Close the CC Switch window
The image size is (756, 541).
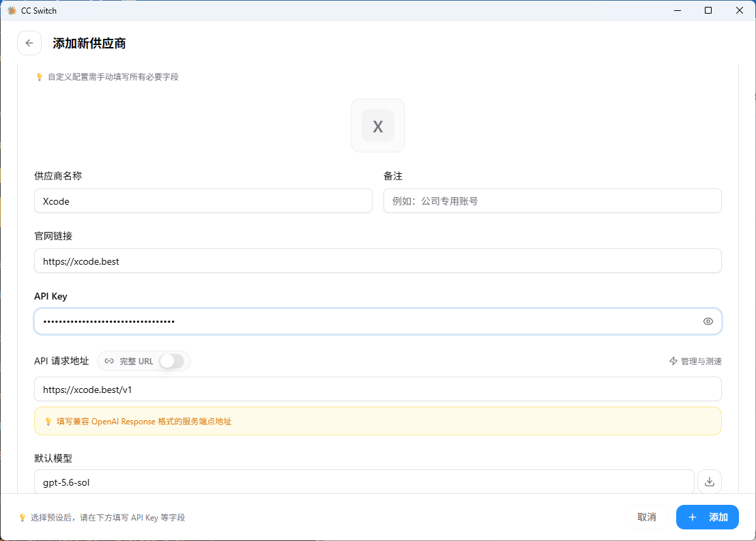[x=740, y=11]
